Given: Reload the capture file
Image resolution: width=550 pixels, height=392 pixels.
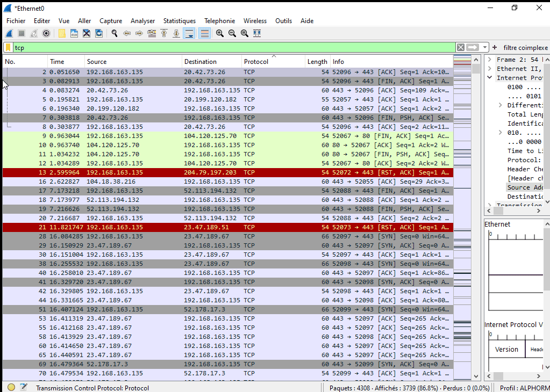Looking at the screenshot, I should [99, 33].
